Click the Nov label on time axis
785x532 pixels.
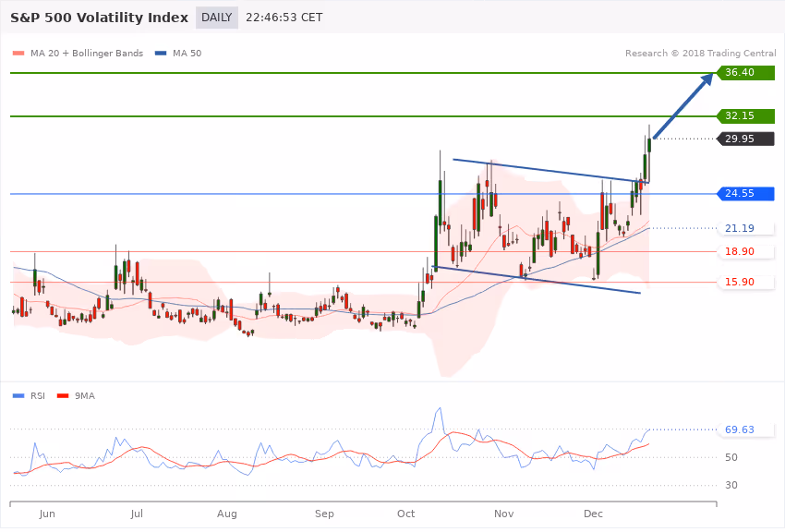click(x=503, y=514)
